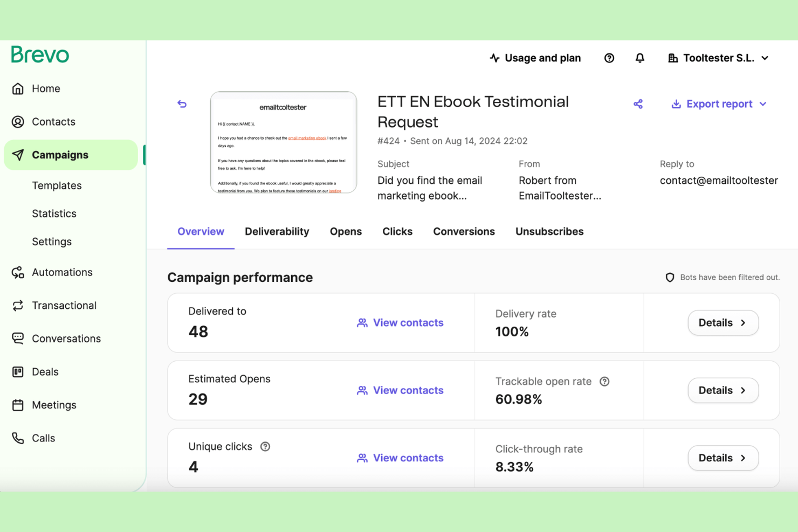
Task: Click the Automations icon
Action: 18,272
